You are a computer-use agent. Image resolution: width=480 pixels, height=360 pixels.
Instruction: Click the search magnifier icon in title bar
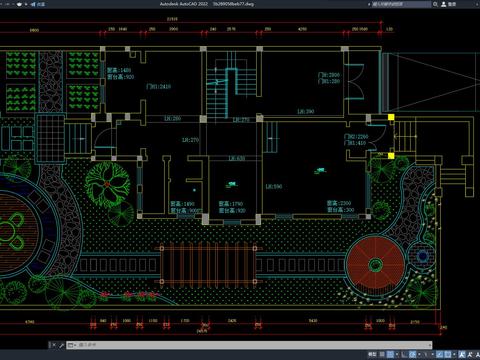click(435, 4)
